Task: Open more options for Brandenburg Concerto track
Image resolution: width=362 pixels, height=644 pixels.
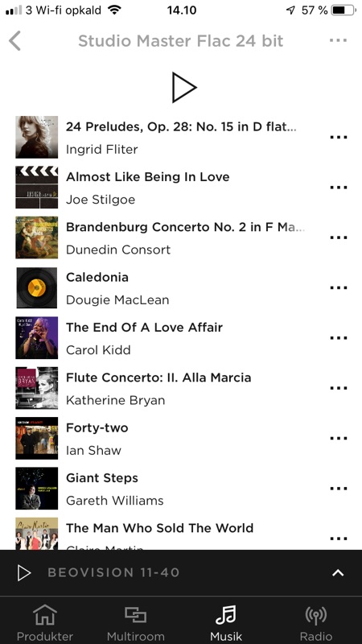Action: (338, 237)
